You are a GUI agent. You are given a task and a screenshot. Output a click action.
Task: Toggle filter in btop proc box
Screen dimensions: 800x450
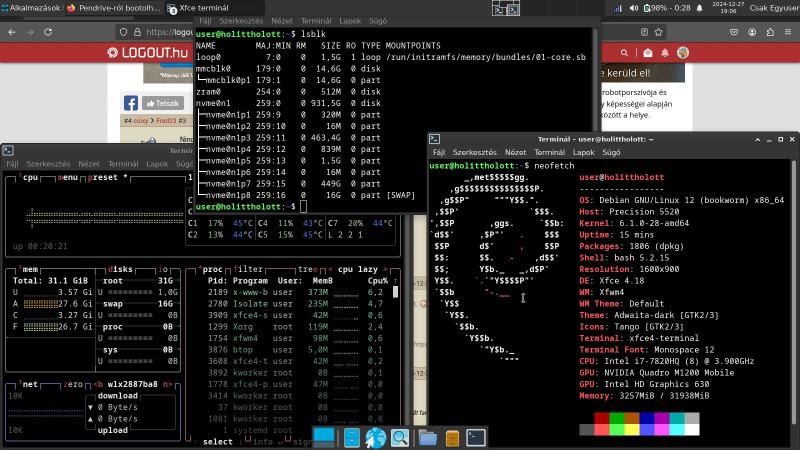click(x=248, y=269)
